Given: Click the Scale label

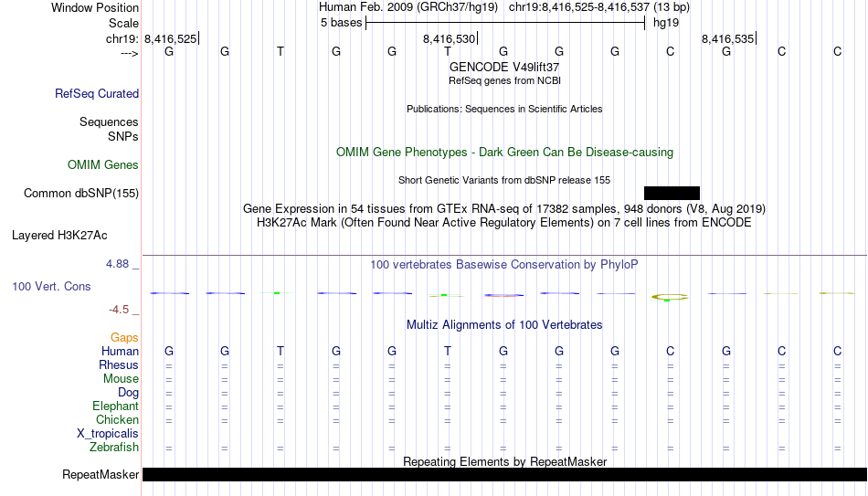Looking at the screenshot, I should tap(124, 23).
